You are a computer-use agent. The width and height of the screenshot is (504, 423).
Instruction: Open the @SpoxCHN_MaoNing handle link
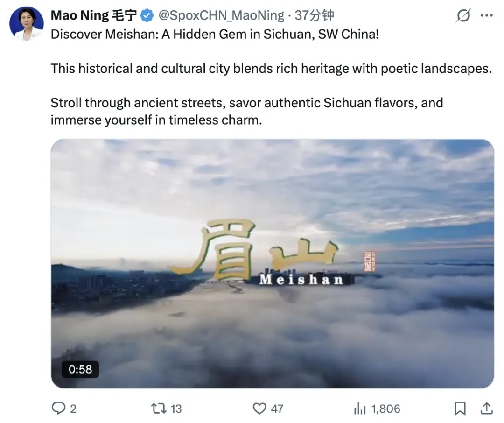click(221, 15)
